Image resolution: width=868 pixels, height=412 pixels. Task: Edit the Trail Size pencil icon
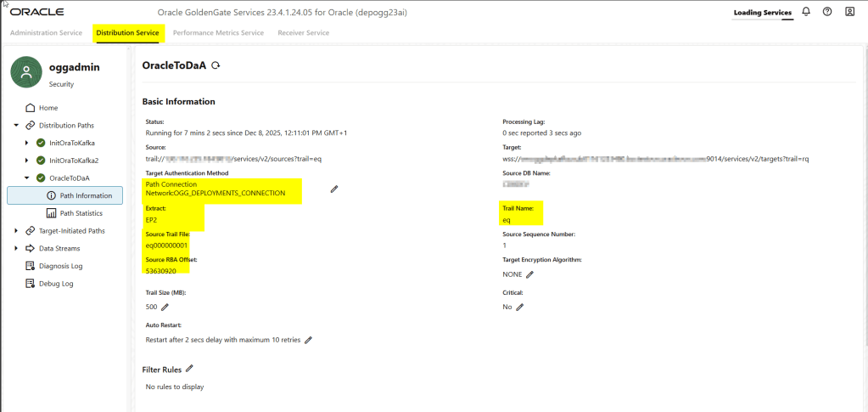point(165,307)
